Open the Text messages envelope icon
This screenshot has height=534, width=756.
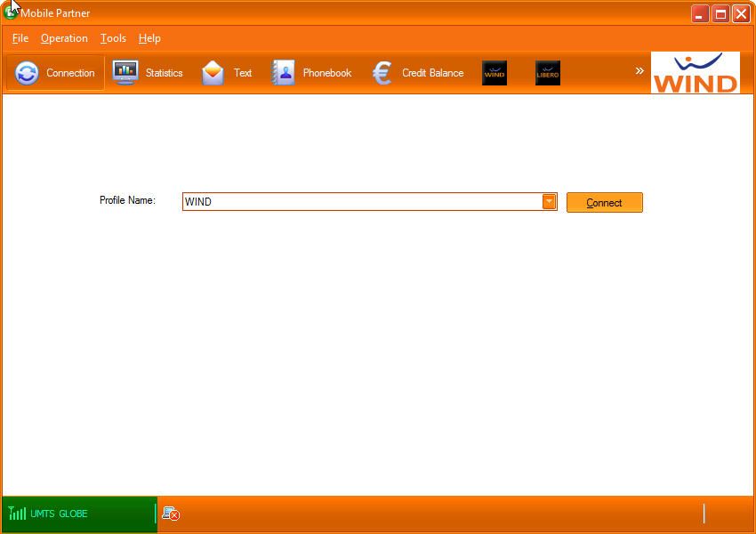point(213,73)
